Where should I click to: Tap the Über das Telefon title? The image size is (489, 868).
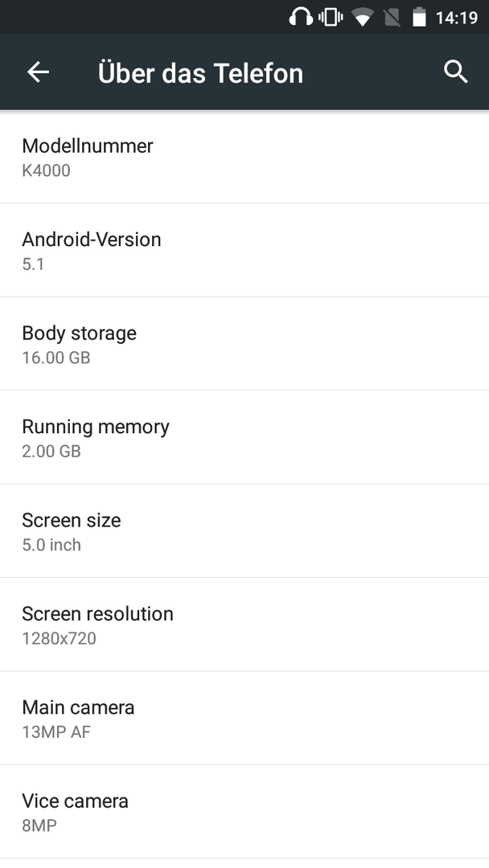[200, 73]
